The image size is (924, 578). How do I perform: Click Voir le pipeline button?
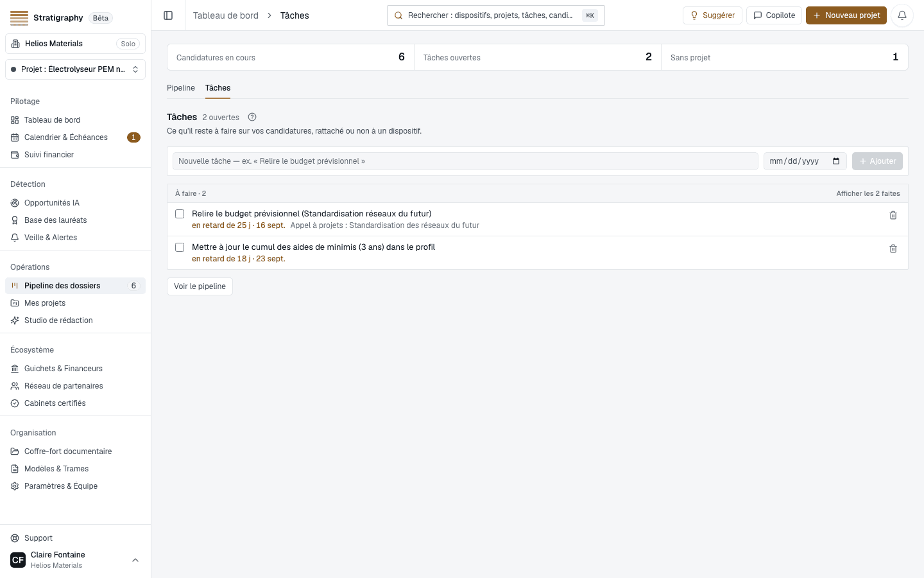coord(200,286)
